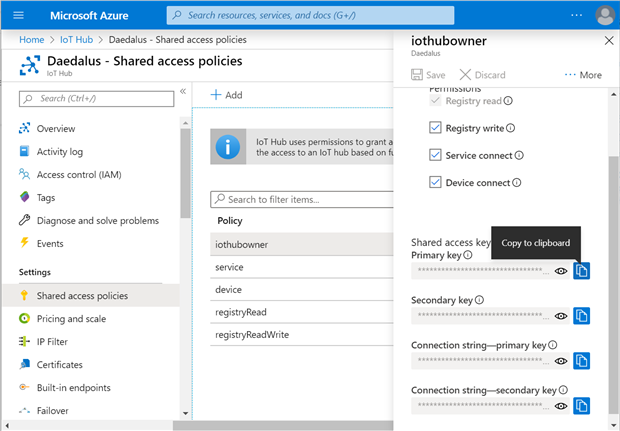Show the Connection string primary key value
The width and height of the screenshot is (620, 431).
click(x=561, y=361)
